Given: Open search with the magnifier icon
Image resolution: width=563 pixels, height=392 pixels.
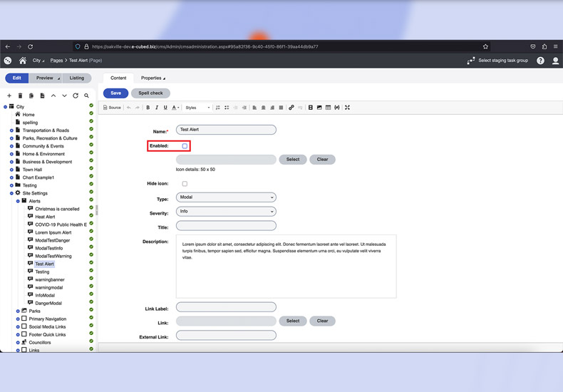Looking at the screenshot, I should pos(86,96).
